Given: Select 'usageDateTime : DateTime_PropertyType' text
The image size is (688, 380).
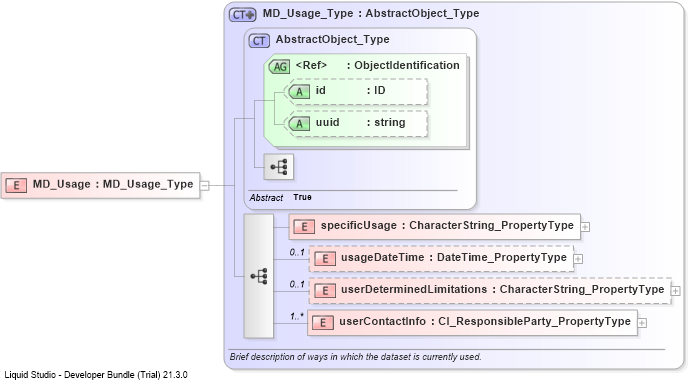Looking at the screenshot, I should tap(454, 258).
